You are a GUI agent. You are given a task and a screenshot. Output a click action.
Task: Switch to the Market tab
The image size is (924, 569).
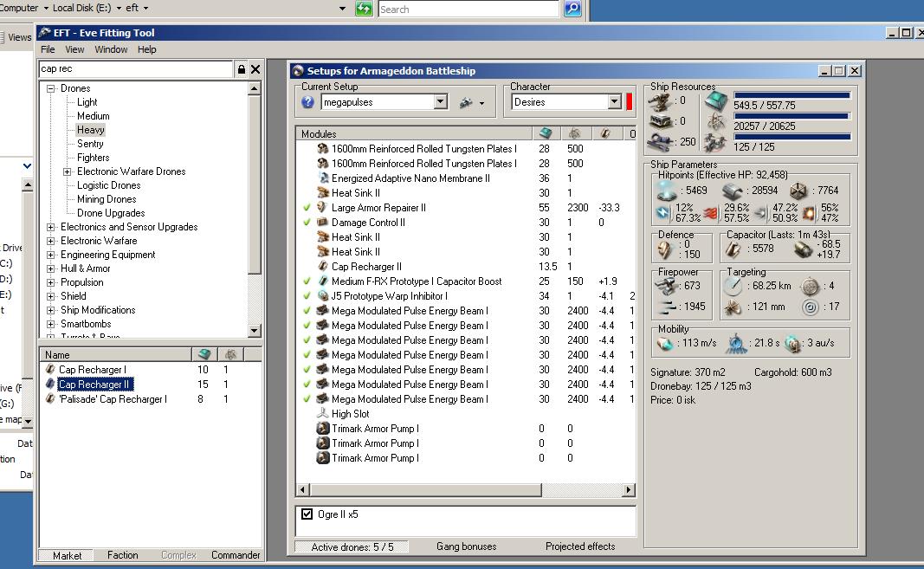[68, 555]
